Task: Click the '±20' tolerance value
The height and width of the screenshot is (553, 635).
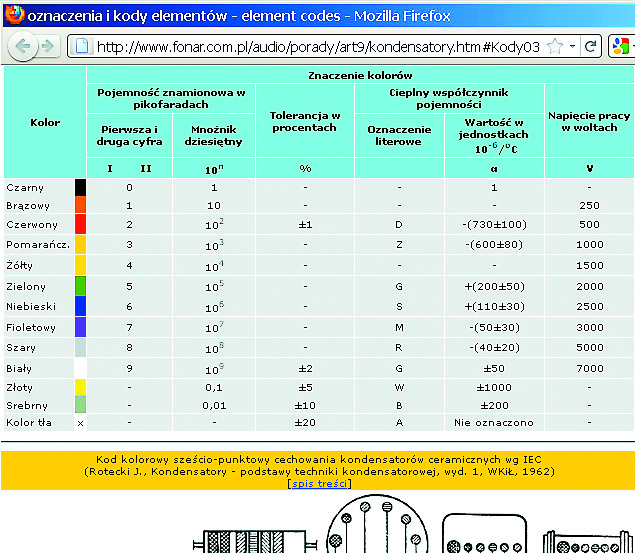Action: [x=305, y=422]
